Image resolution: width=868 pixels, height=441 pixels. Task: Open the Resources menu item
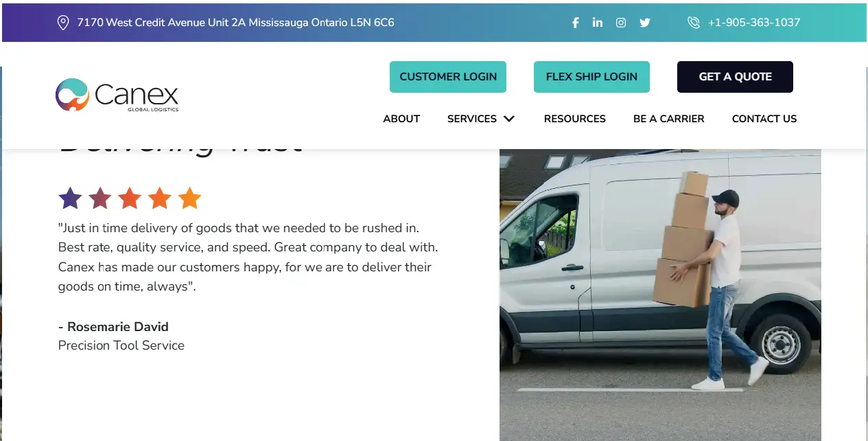575,119
